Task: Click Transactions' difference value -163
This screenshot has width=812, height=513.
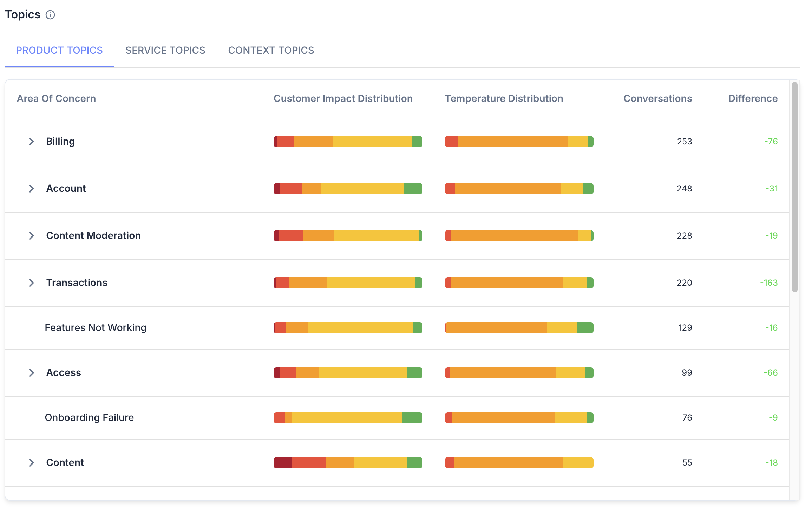Action: coord(769,283)
